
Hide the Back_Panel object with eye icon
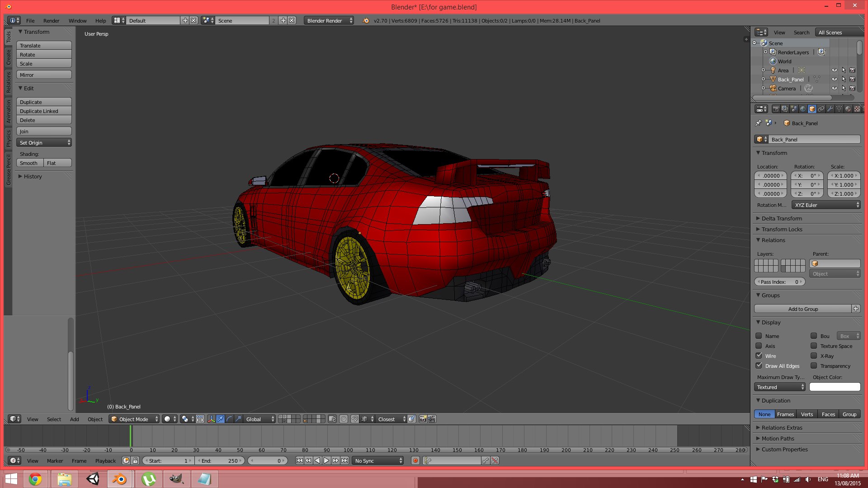[x=835, y=80]
